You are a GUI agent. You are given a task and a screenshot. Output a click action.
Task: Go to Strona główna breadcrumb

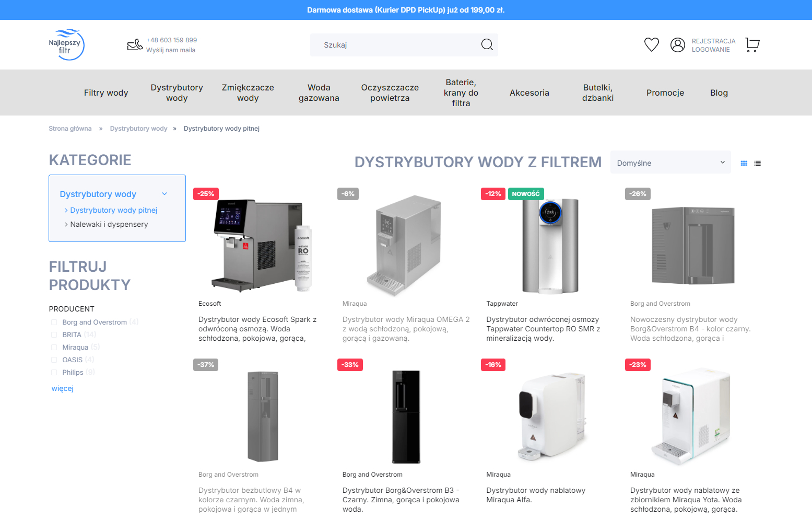(70, 129)
